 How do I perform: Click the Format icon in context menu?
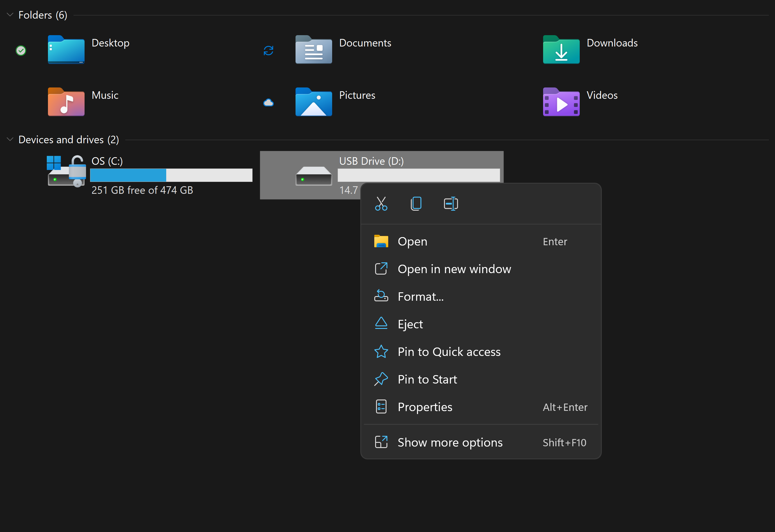point(380,296)
